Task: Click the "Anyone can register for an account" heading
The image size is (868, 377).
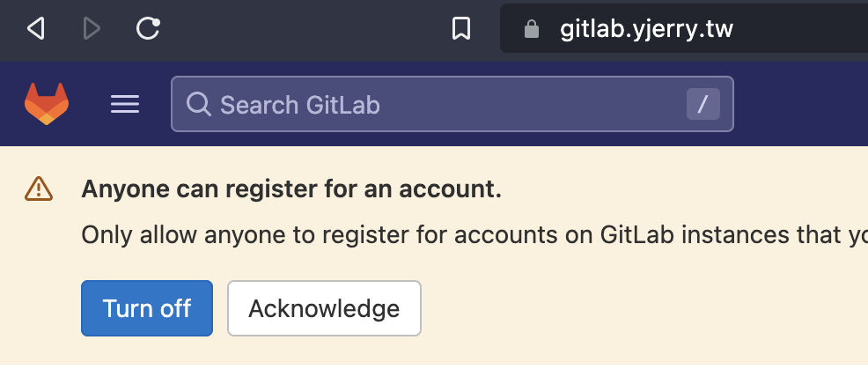Action: coord(291,188)
